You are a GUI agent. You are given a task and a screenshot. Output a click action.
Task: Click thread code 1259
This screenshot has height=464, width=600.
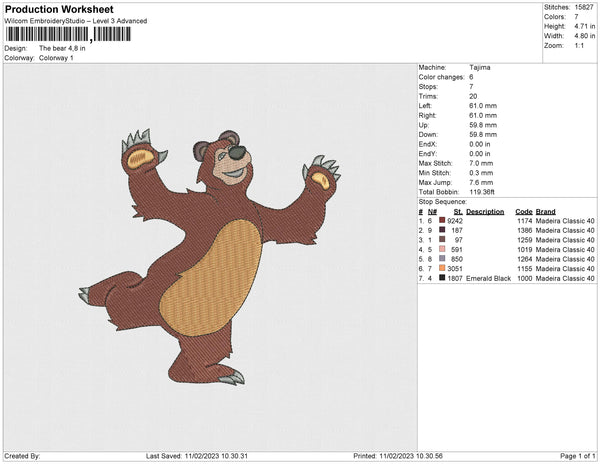pyautogui.click(x=525, y=240)
